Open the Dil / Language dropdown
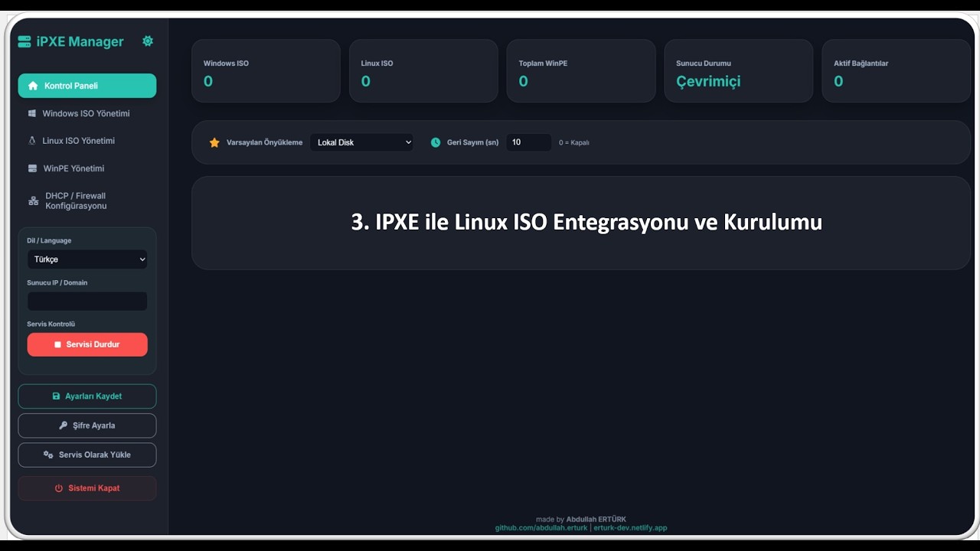The width and height of the screenshot is (980, 551). (87, 259)
